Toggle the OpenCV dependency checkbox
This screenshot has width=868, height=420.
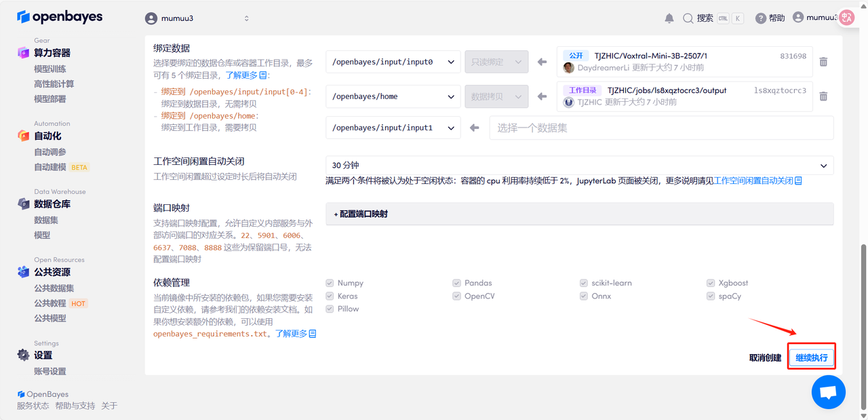pyautogui.click(x=457, y=296)
